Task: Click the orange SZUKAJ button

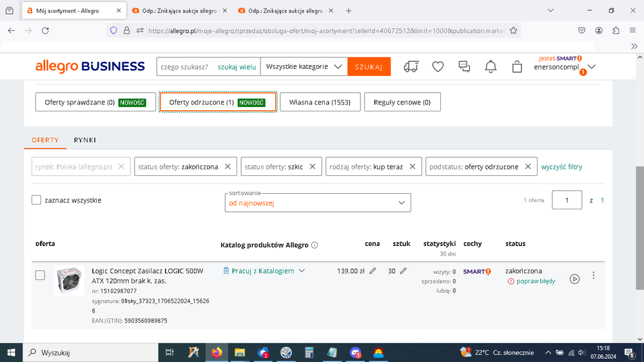Action: (369, 67)
